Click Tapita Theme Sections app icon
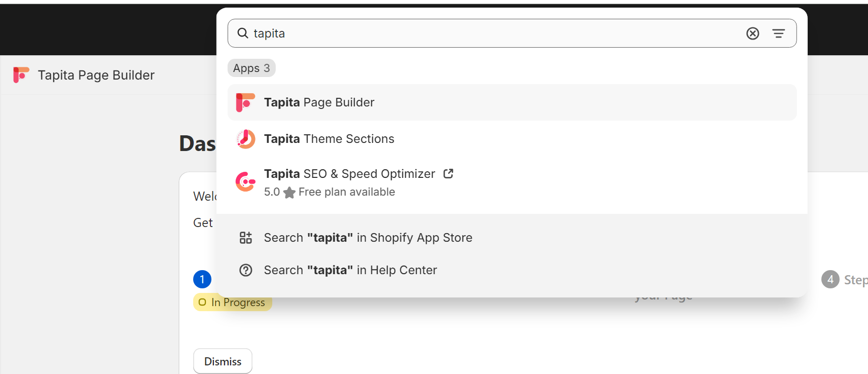The width and height of the screenshot is (868, 374). 245,139
